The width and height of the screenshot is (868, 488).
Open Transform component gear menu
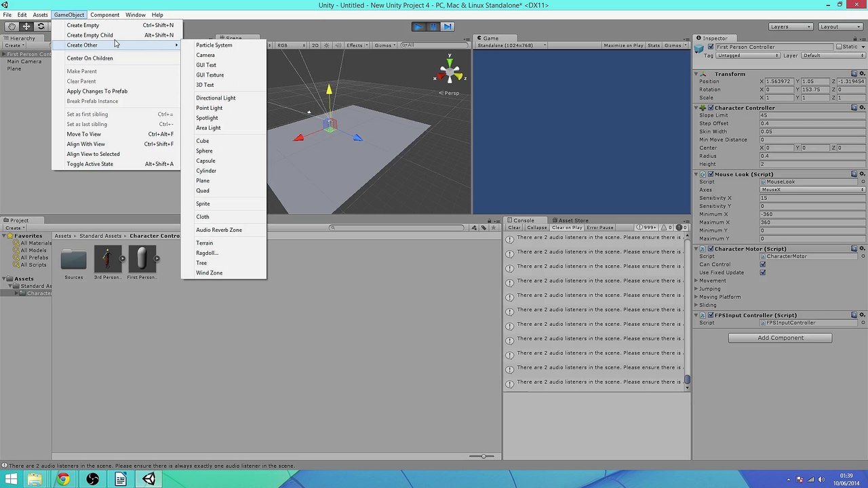tap(862, 74)
